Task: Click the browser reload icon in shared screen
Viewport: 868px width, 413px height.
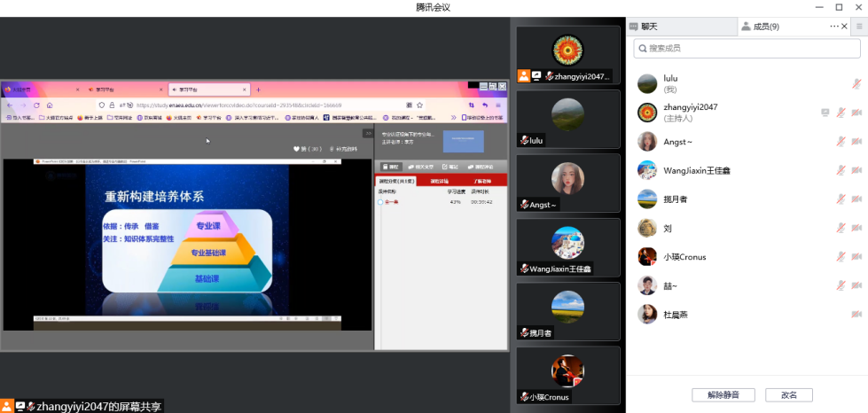Action: [x=36, y=105]
